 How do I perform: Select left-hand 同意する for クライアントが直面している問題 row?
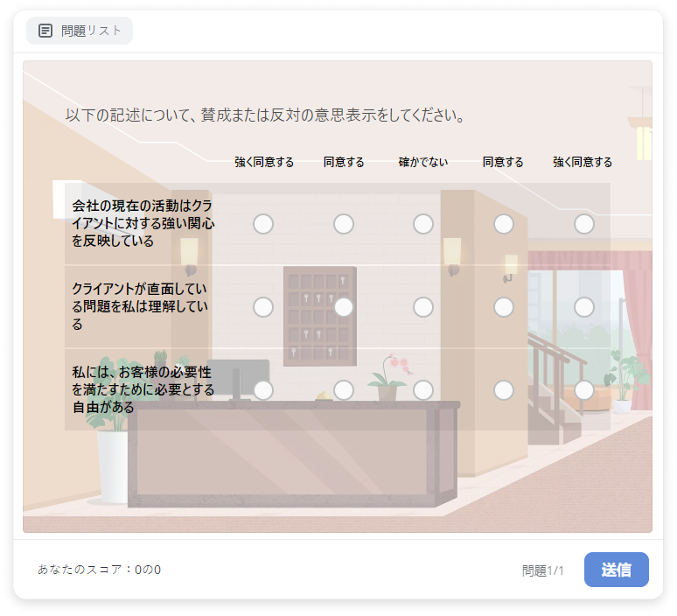pyautogui.click(x=344, y=307)
